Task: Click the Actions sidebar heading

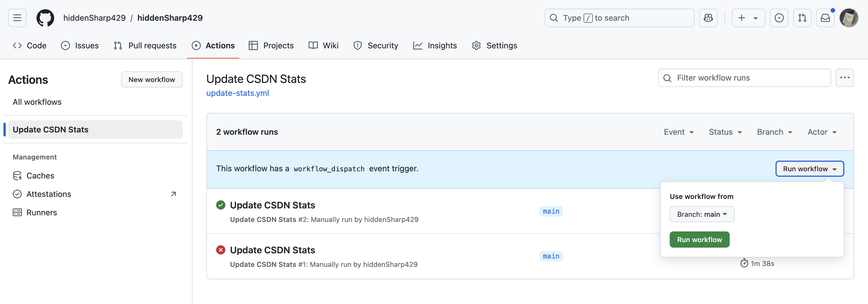Action: pos(28,80)
